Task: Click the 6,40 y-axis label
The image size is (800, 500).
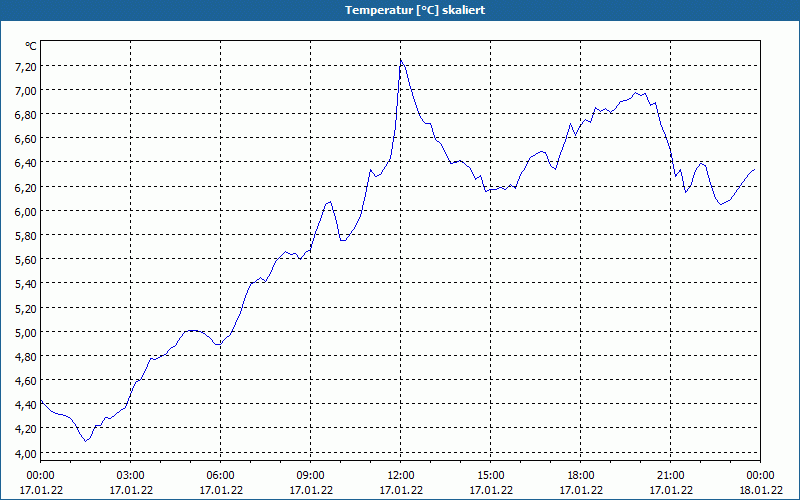Action: (26, 163)
